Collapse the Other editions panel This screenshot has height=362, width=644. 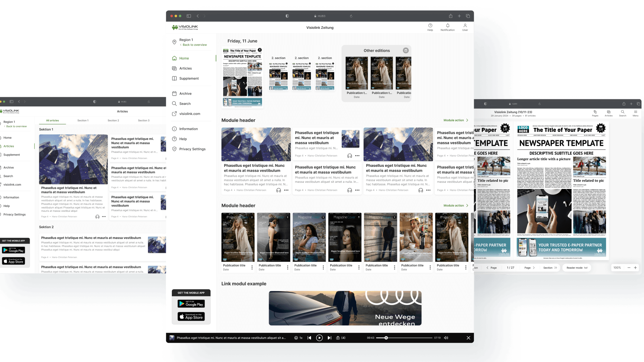[406, 50]
